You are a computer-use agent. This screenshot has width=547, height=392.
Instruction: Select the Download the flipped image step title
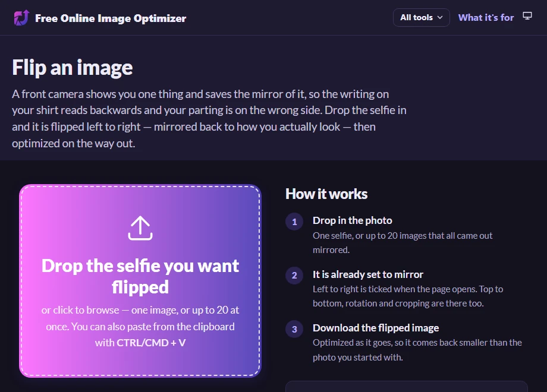(376, 328)
